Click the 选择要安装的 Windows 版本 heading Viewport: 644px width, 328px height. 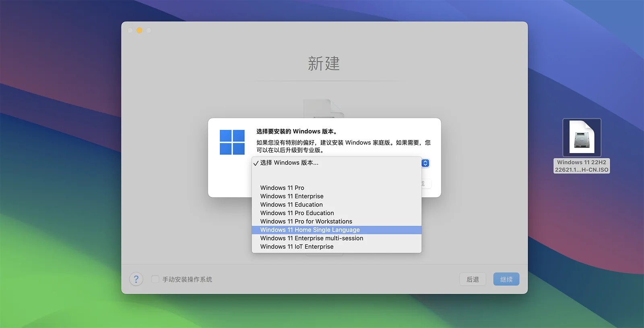(297, 131)
